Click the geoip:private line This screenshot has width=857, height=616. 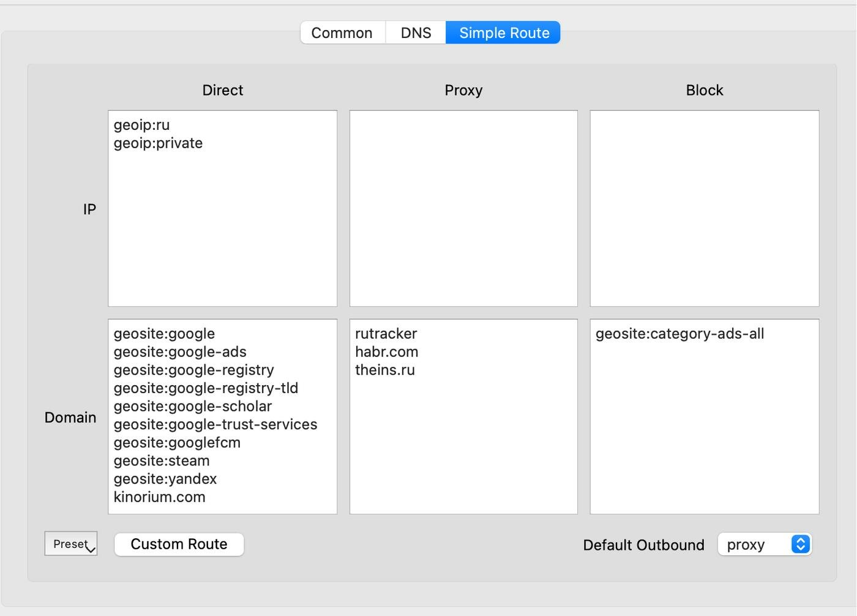(x=158, y=143)
